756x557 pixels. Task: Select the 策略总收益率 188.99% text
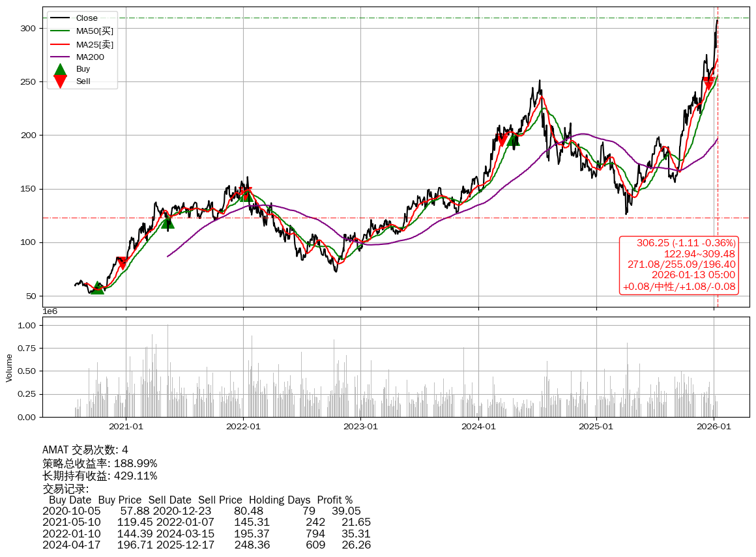pos(100,463)
